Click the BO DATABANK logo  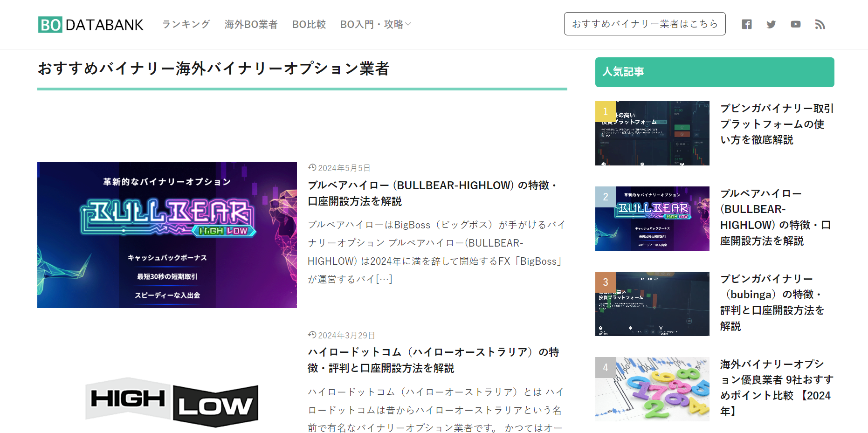click(91, 25)
